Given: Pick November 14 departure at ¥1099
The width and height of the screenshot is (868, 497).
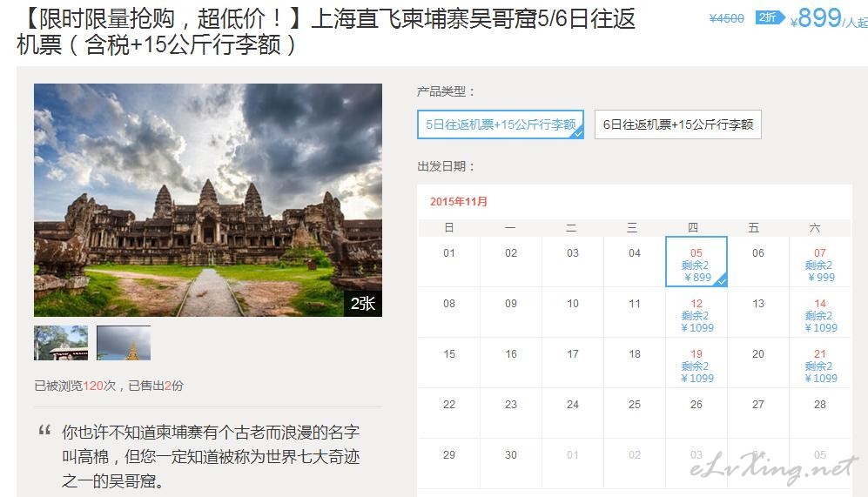Looking at the screenshot, I should pos(820,312).
